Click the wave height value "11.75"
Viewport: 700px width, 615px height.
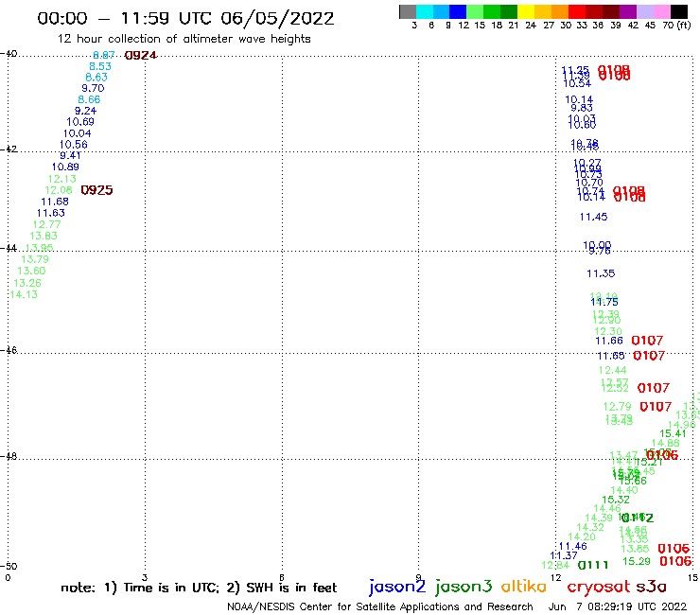604,303
